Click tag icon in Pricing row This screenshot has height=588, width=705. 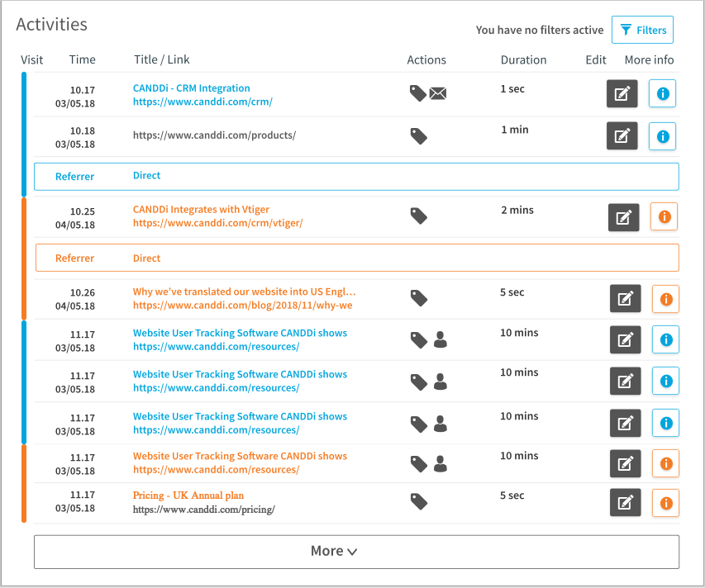click(x=418, y=502)
